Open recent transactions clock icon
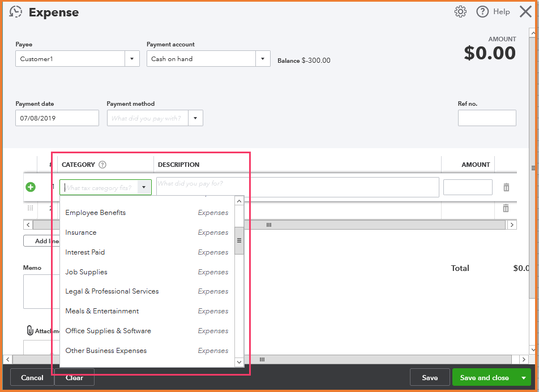Viewport: 539px width, 392px height. click(15, 12)
